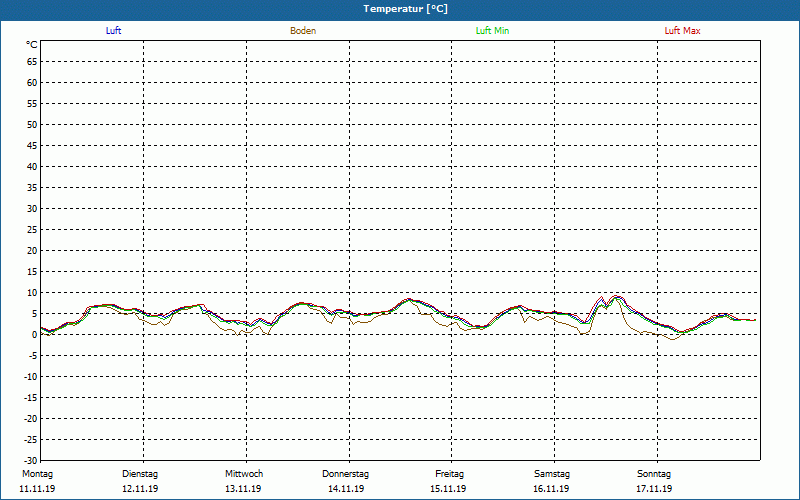Viewport: 800px width, 500px height.
Task: Select the 'Freitag' day label
Action: pos(449,474)
